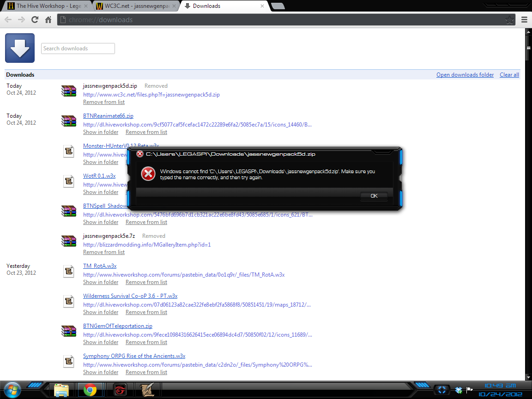Viewport: 532px width, 399px height.
Task: Switch to the WC3C.net tab
Action: [136, 6]
